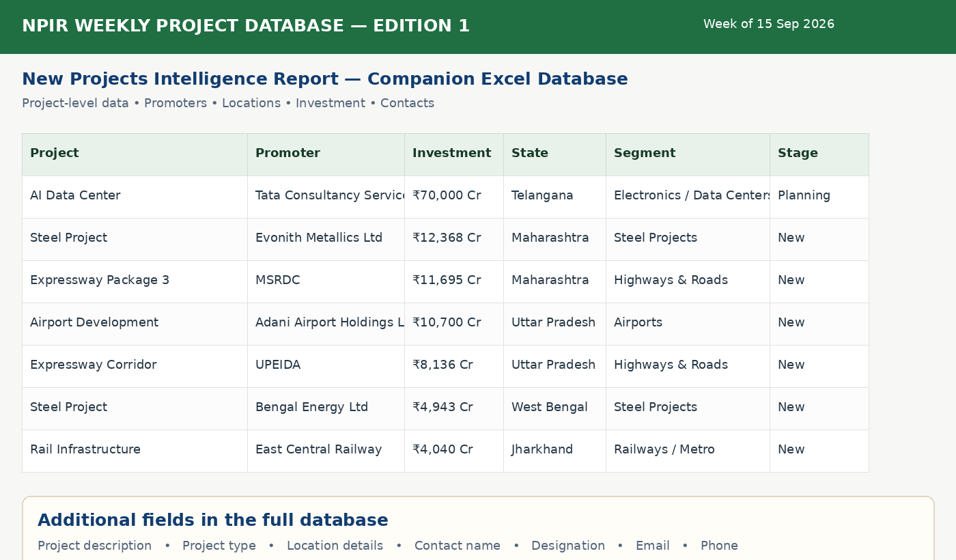
Task: Click the Designation field label
Action: click(x=568, y=546)
